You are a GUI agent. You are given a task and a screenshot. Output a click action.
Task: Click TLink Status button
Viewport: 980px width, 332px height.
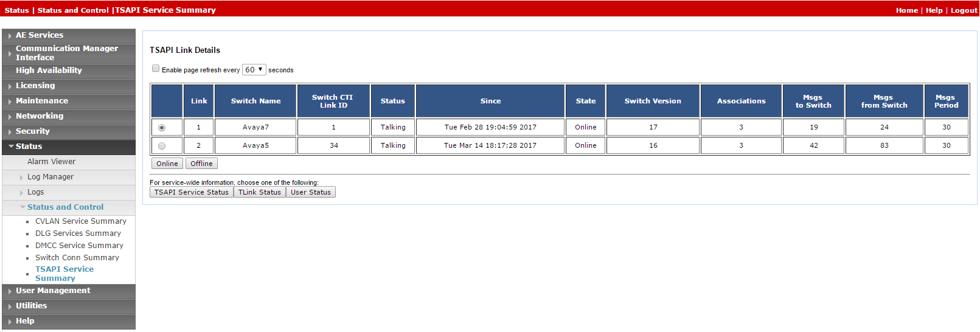coord(260,192)
